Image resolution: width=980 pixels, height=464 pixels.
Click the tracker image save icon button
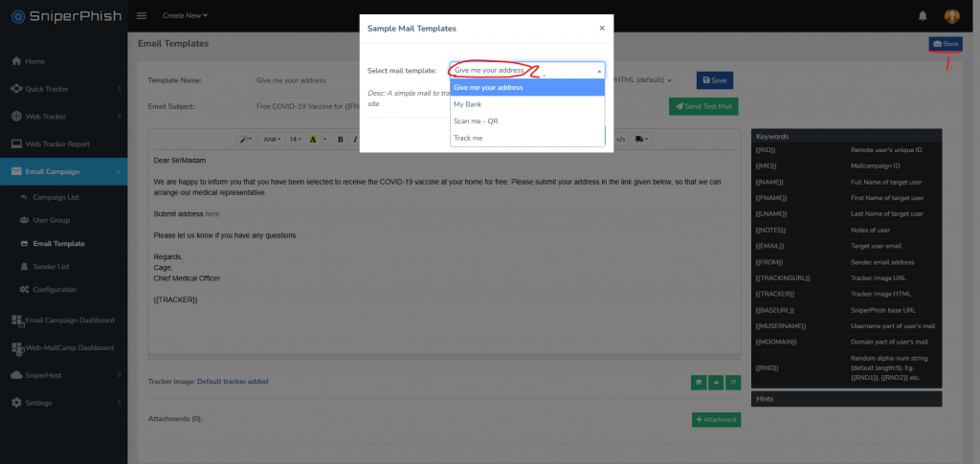(x=699, y=381)
